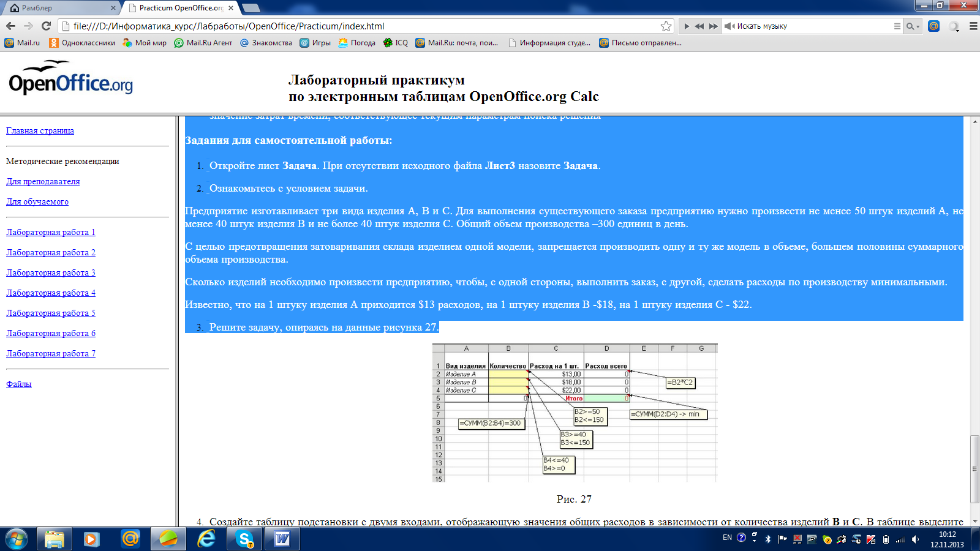This screenshot has width=980, height=551.
Task: Open the Информация студе... bookmark
Action: pos(549,43)
